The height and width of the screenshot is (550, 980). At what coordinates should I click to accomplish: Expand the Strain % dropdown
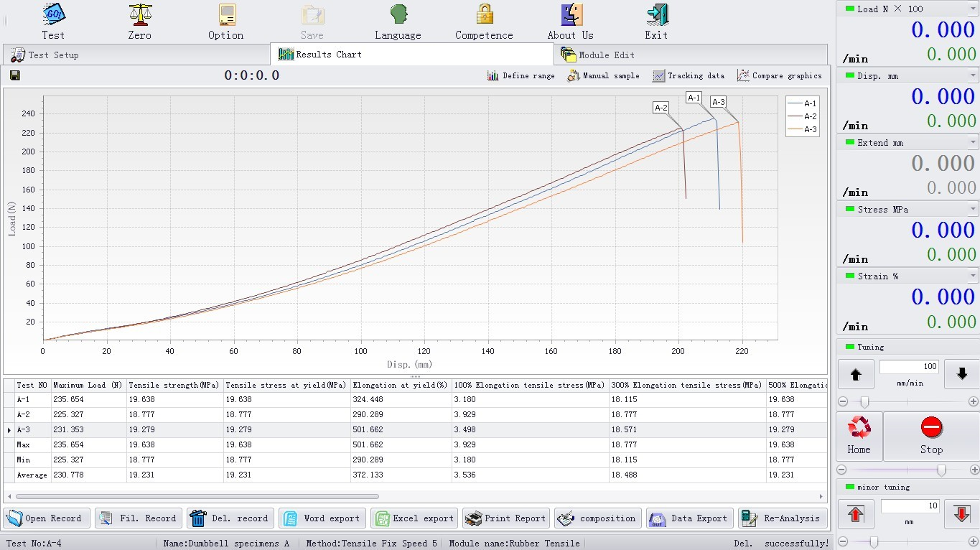pos(973,276)
